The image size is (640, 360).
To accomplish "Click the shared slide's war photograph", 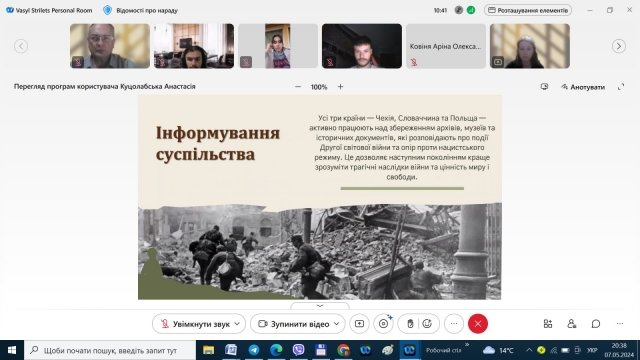I will pyautogui.click(x=320, y=251).
